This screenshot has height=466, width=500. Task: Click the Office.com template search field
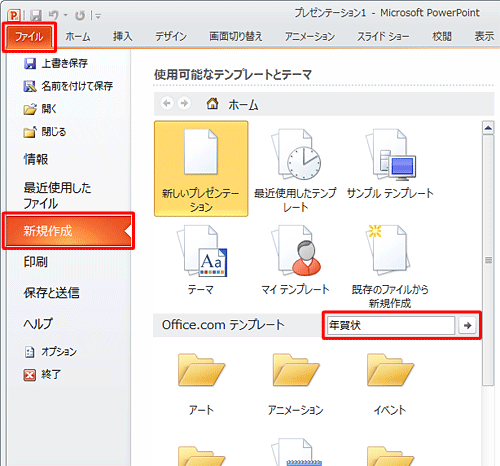click(x=391, y=325)
